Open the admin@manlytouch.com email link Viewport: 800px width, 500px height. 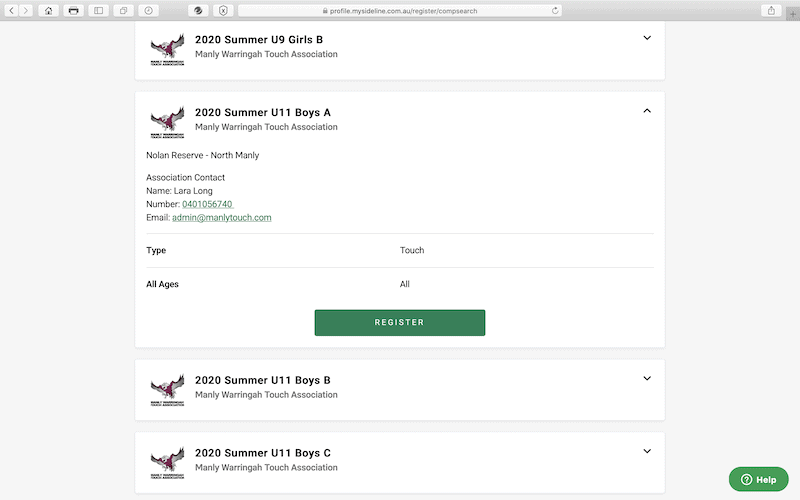coord(221,217)
